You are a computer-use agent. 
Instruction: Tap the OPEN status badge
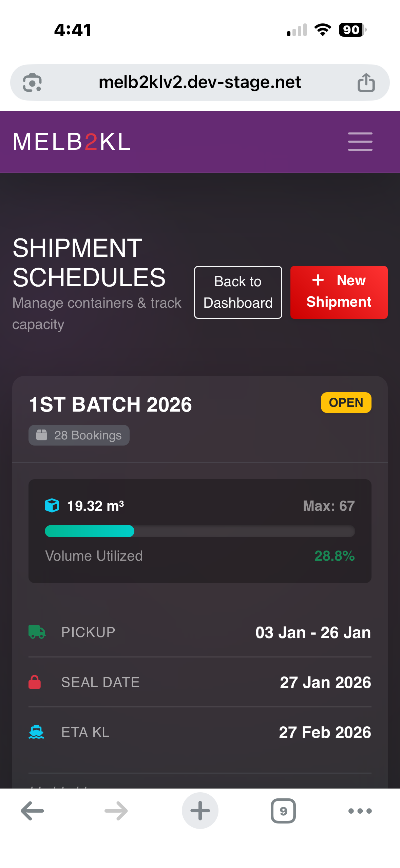point(346,403)
